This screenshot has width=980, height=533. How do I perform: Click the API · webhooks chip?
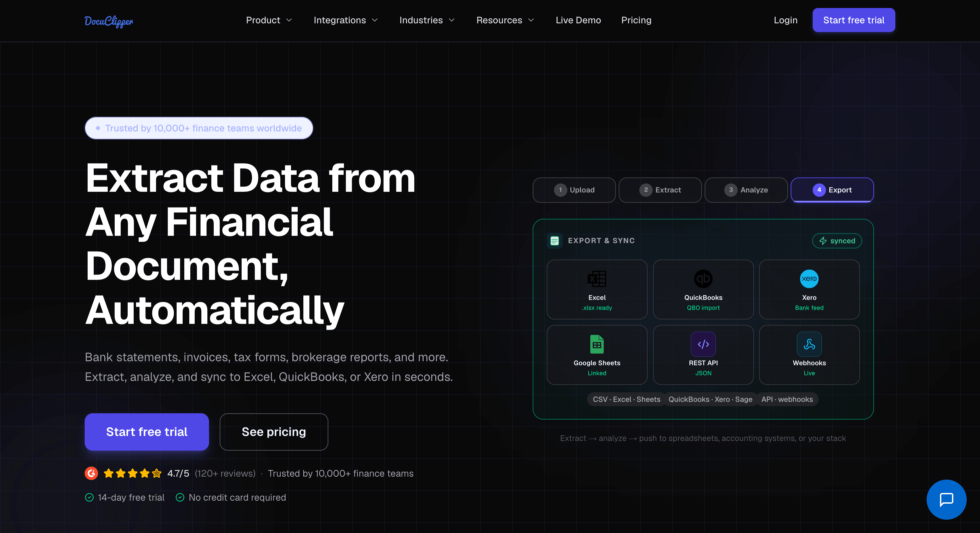pos(787,399)
